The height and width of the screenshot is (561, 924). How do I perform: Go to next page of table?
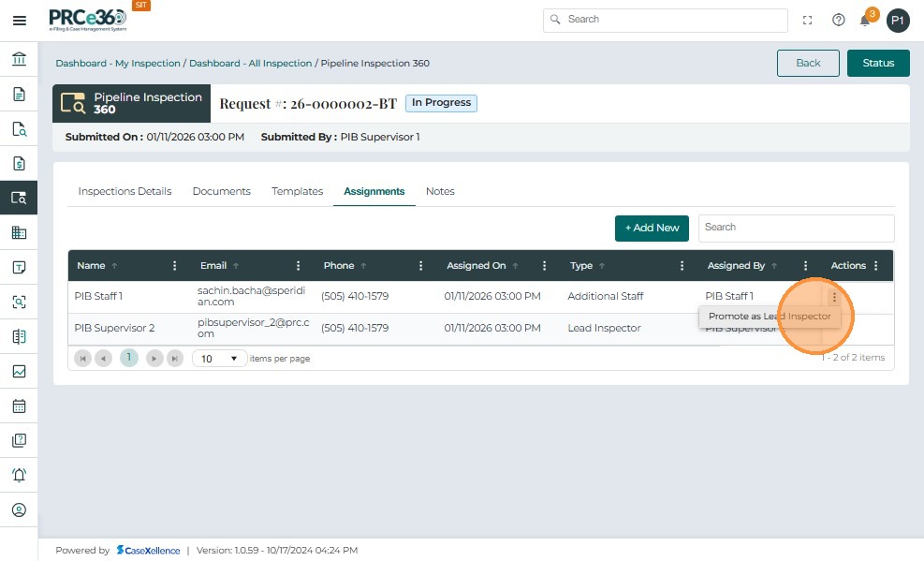(154, 359)
